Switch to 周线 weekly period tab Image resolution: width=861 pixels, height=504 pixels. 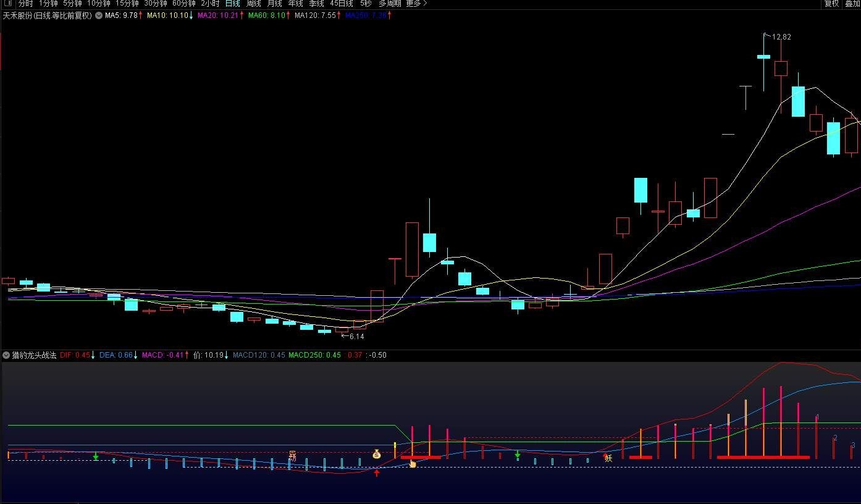[253, 3]
